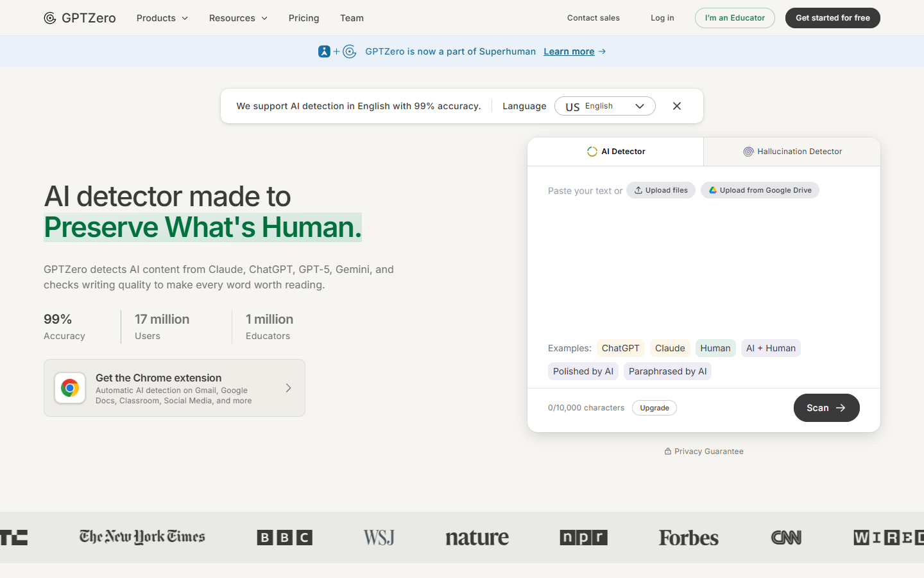Click the New York Times logo
The width and height of the screenshot is (924, 578).
click(x=142, y=537)
